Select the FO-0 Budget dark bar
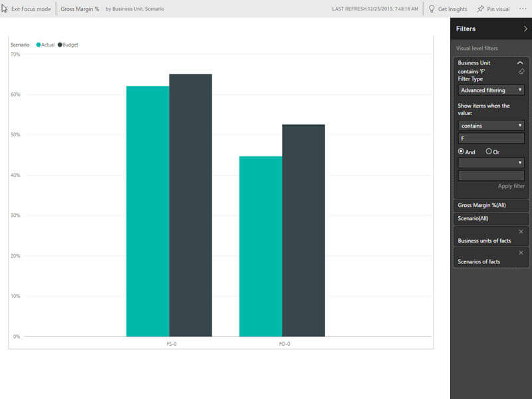Screen dimensions: 532x399 coord(304,231)
